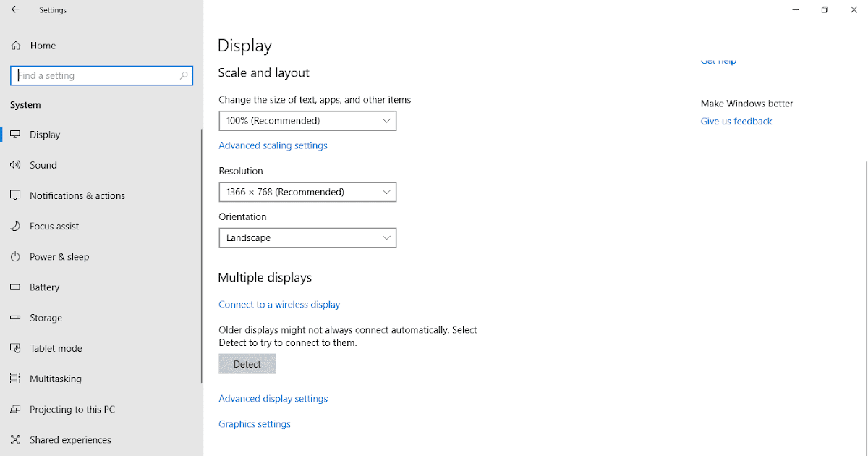Click the Power & sleep icon
The width and height of the screenshot is (868, 456).
click(x=16, y=256)
